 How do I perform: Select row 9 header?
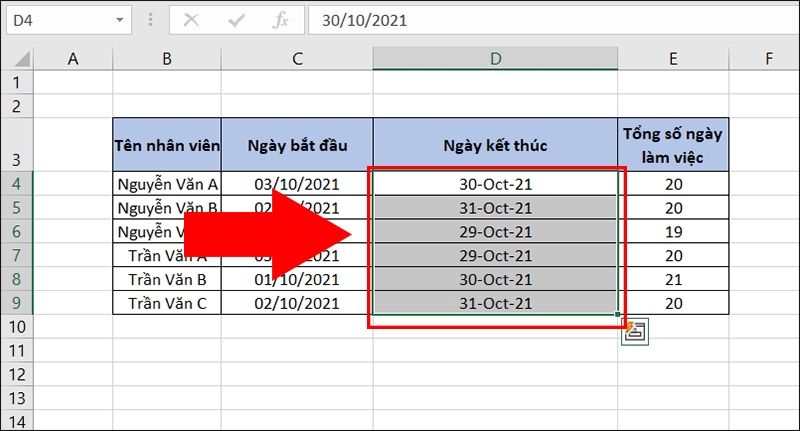point(17,303)
